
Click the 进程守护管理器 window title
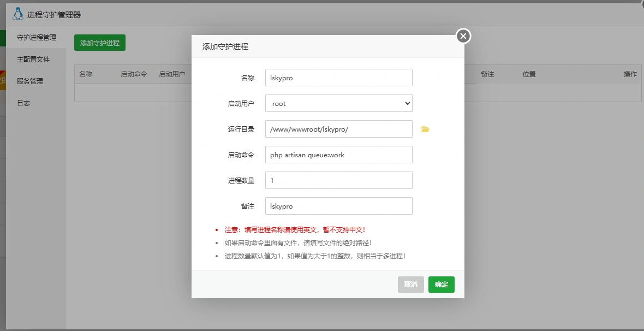pyautogui.click(x=54, y=15)
